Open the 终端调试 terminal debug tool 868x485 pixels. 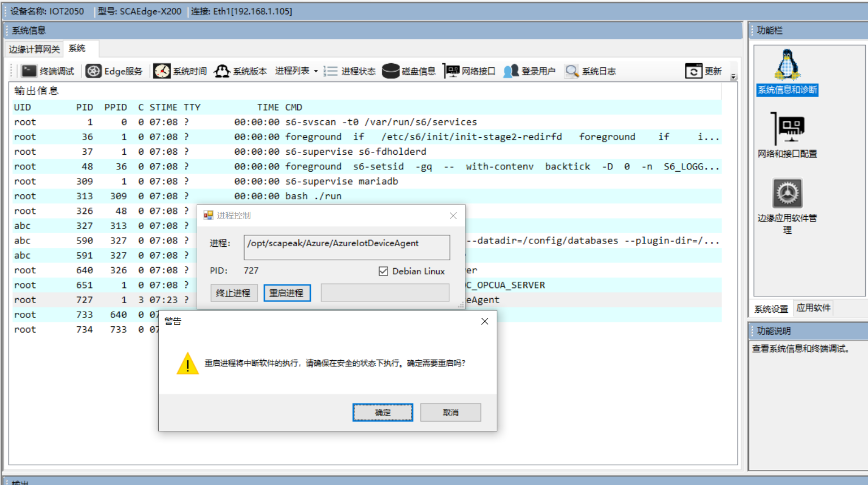click(x=48, y=71)
